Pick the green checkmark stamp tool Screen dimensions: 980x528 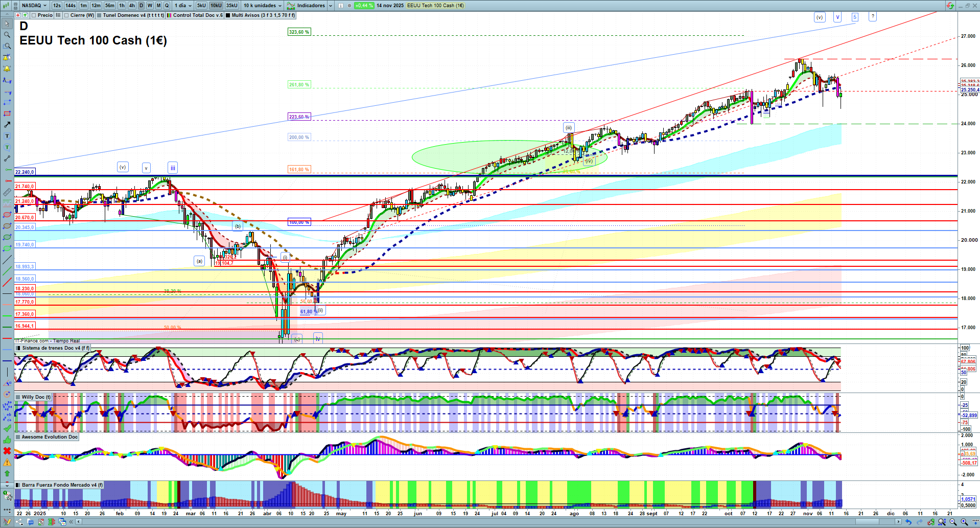coord(7,428)
